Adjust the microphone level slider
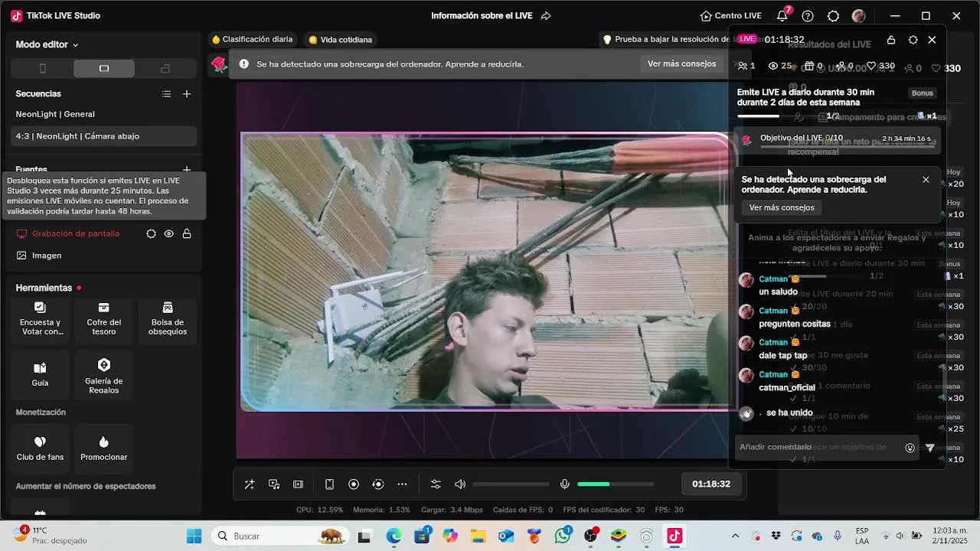Screen dimensions: 980x551 tap(616, 484)
